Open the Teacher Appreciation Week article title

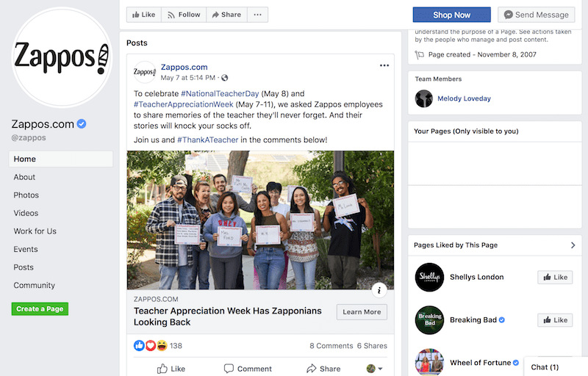(x=228, y=317)
